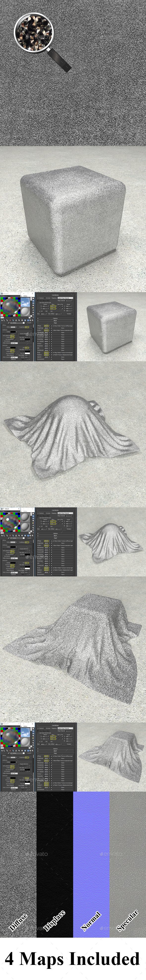Click large draped box cloth render
Viewport: 146px width, 980px height.
point(73,649)
